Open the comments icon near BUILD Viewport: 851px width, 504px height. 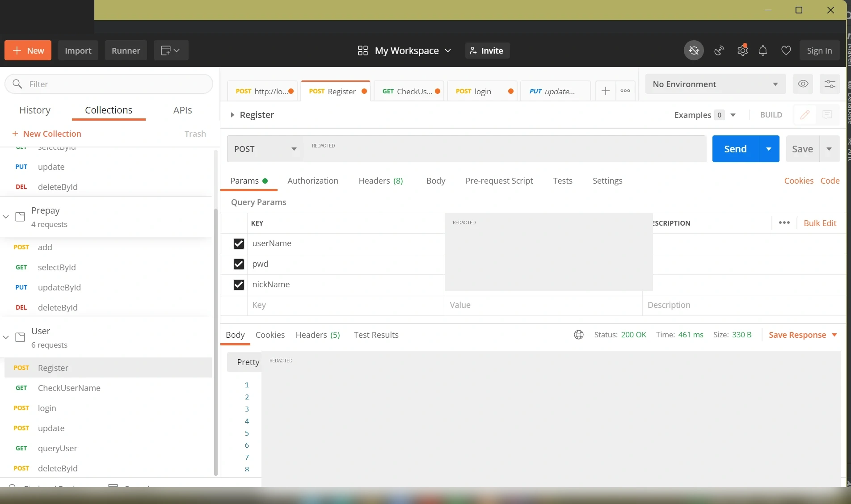tap(827, 115)
